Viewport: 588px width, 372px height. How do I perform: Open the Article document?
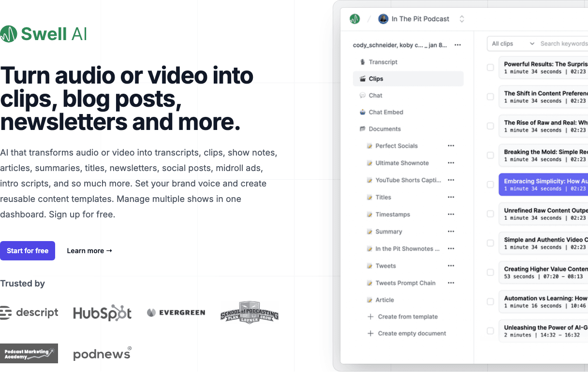tap(384, 300)
